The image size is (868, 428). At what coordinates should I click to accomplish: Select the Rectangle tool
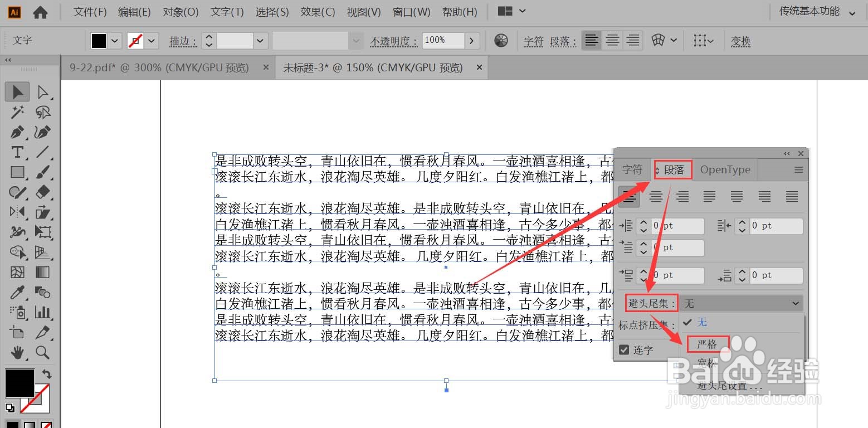(x=17, y=172)
